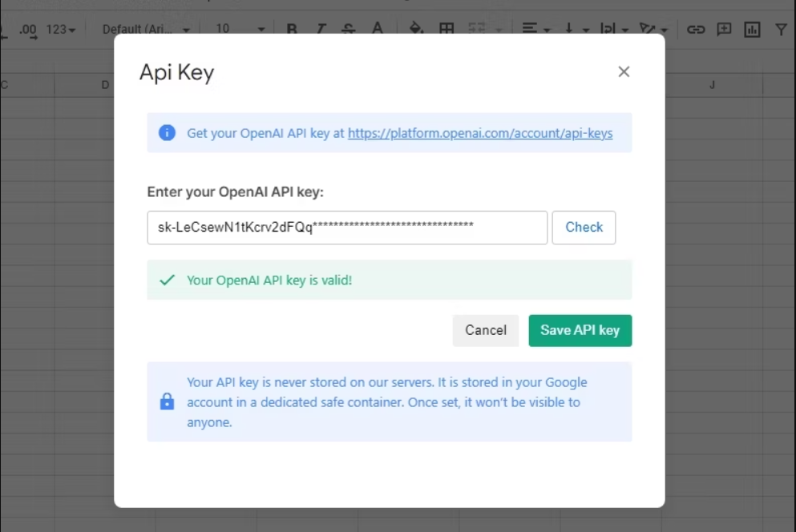Open the font size dropdown
The width and height of the screenshot is (796, 532).
240,30
